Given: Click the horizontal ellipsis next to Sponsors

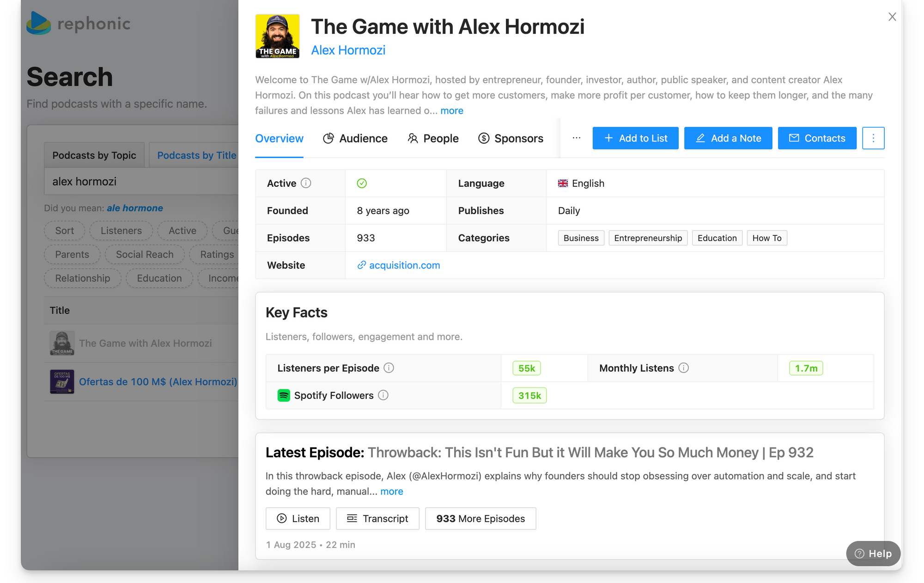Looking at the screenshot, I should point(576,138).
